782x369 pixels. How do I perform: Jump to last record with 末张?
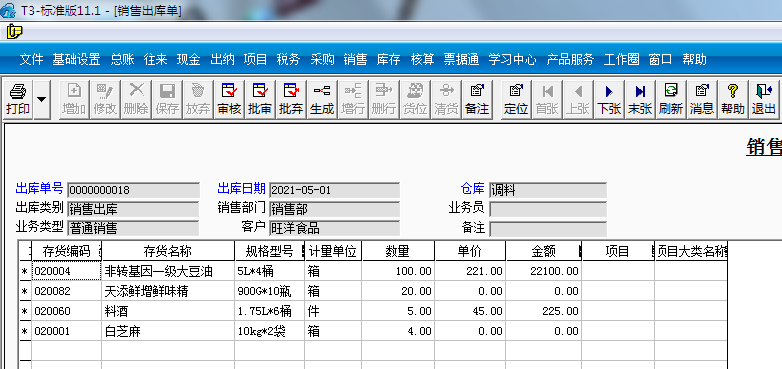(639, 99)
